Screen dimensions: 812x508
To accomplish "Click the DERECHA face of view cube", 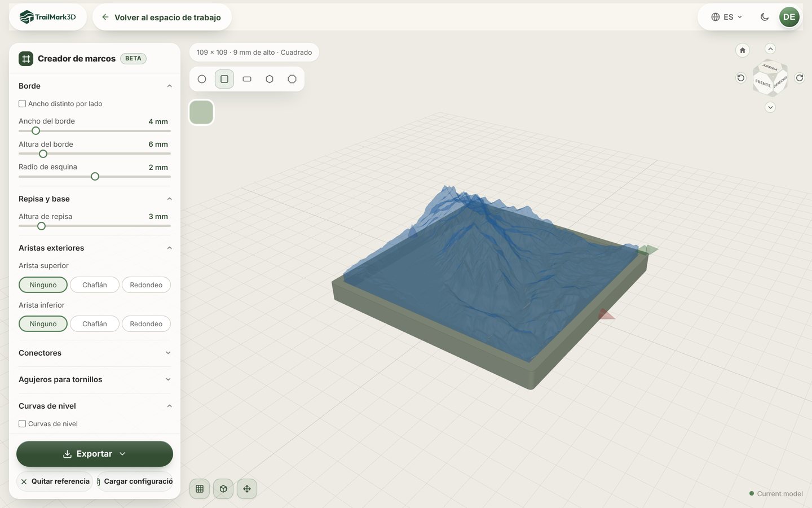I will click(780, 82).
